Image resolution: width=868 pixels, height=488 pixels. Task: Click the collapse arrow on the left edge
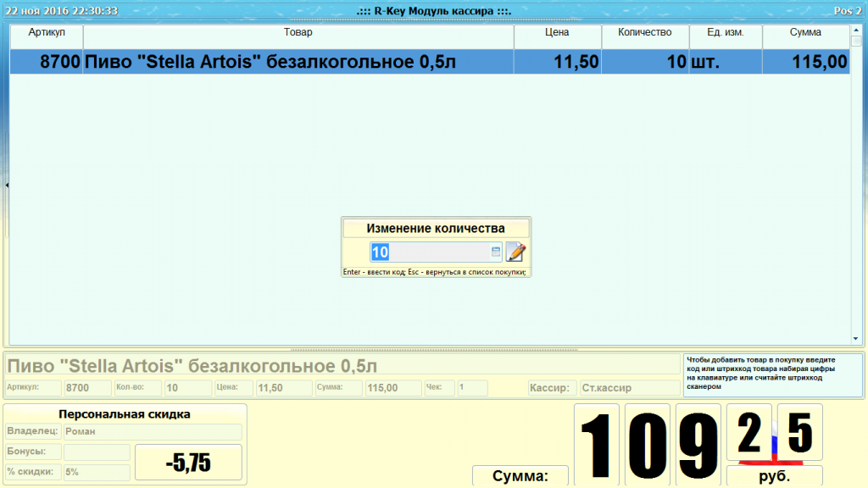coord(5,183)
